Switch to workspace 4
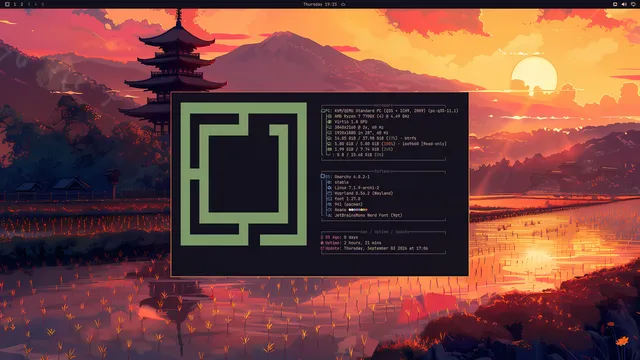This screenshot has height=360, width=640. [x=36, y=4]
